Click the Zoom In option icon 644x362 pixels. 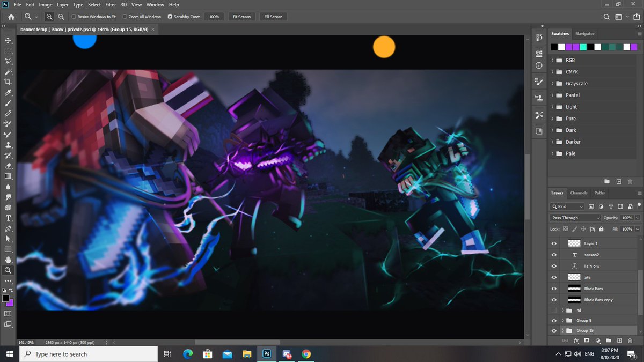click(x=49, y=17)
